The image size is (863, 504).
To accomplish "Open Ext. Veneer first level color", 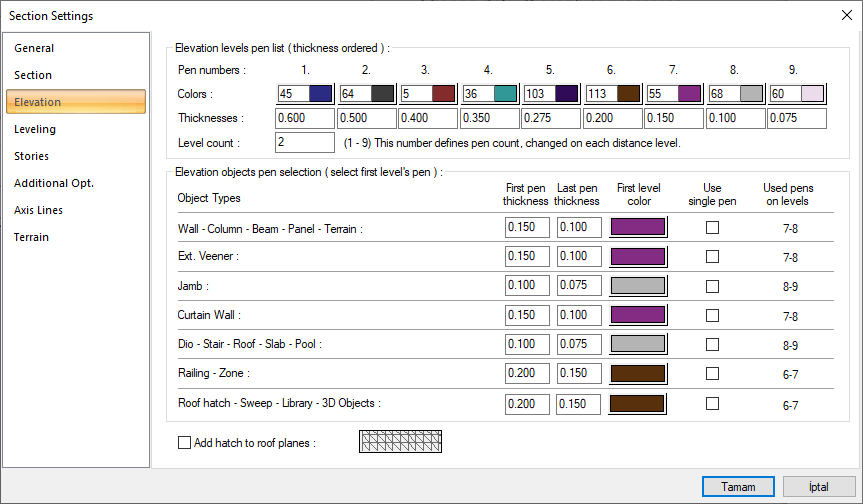I will pyautogui.click(x=638, y=257).
